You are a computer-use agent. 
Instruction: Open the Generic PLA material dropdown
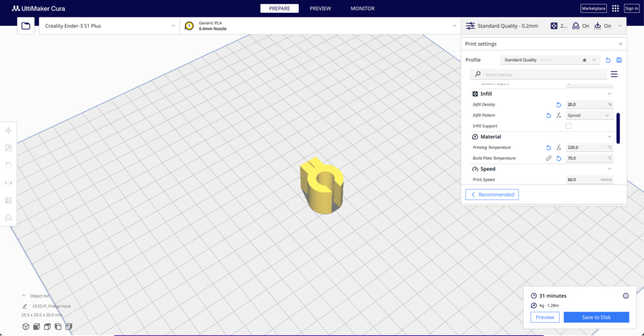[x=320, y=26]
